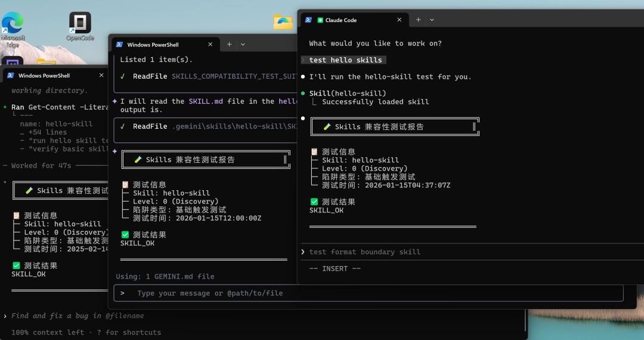Open the tab dropdown in the middle PowerShell window
Image resolution: width=644 pixels, height=340 pixels.
click(x=243, y=44)
